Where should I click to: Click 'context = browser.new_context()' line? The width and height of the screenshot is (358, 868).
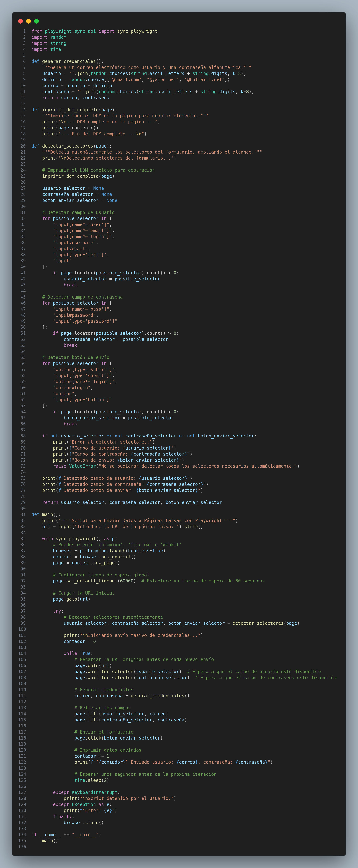click(x=94, y=557)
